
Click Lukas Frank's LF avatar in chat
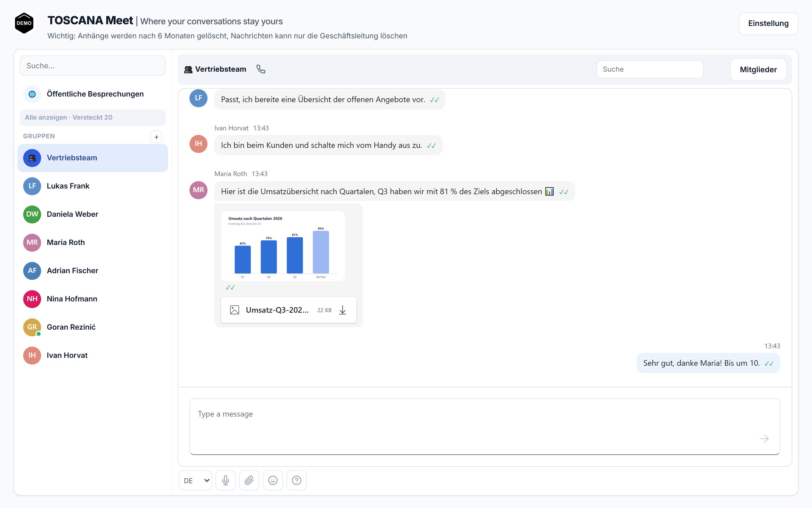pyautogui.click(x=198, y=98)
